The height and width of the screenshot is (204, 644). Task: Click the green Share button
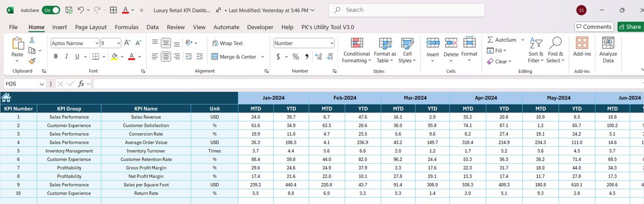coord(630,27)
